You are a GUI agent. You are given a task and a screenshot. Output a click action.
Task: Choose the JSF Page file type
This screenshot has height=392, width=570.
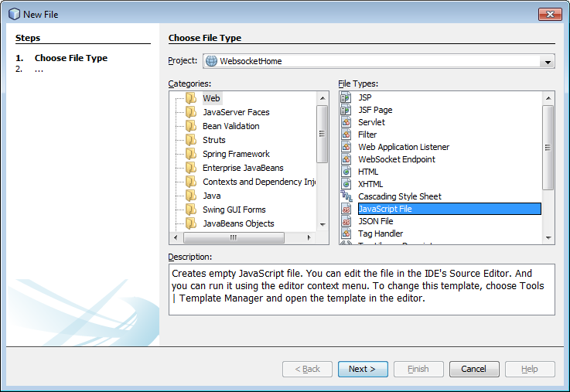coord(375,110)
